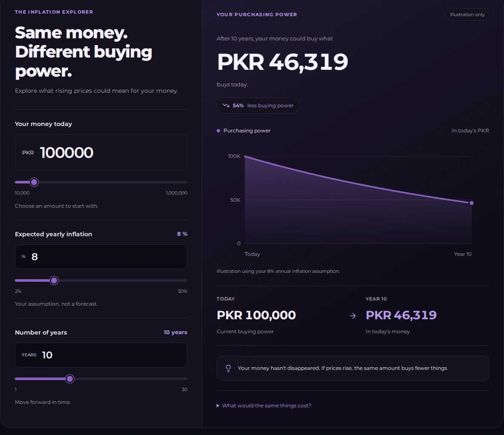
Task: Click the arrow between Today and Year 10
Action: (x=352, y=316)
